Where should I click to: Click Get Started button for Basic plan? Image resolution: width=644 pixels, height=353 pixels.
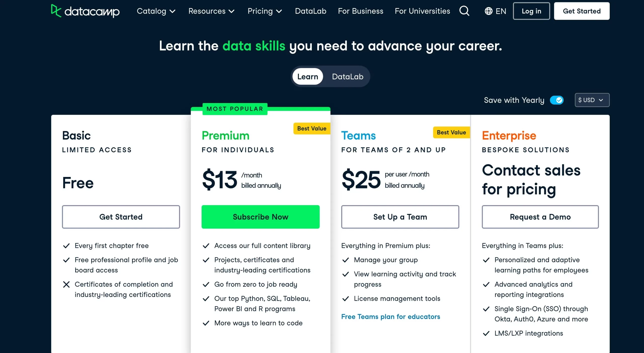(x=121, y=217)
